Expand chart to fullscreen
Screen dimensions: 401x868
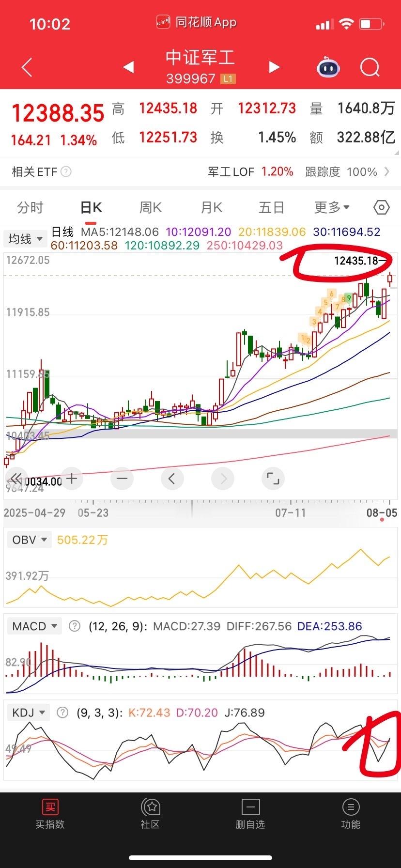click(x=273, y=479)
